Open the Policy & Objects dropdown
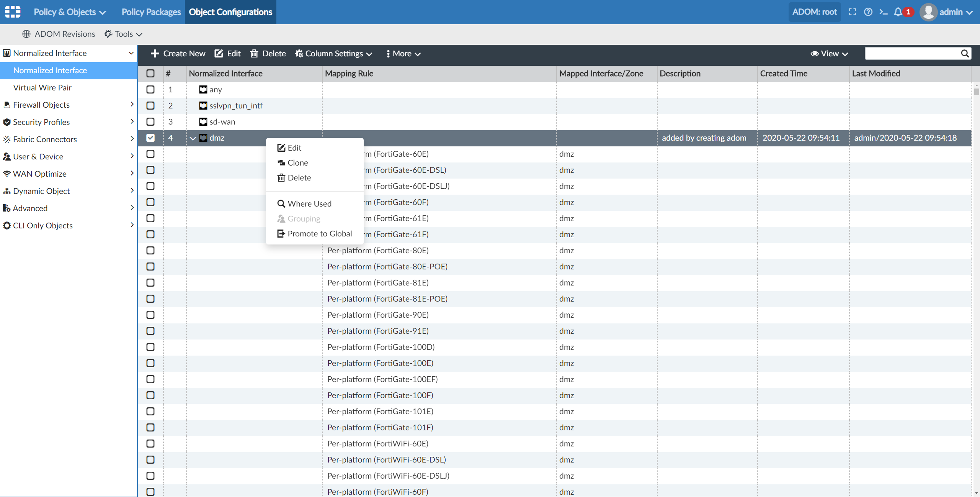 [70, 12]
